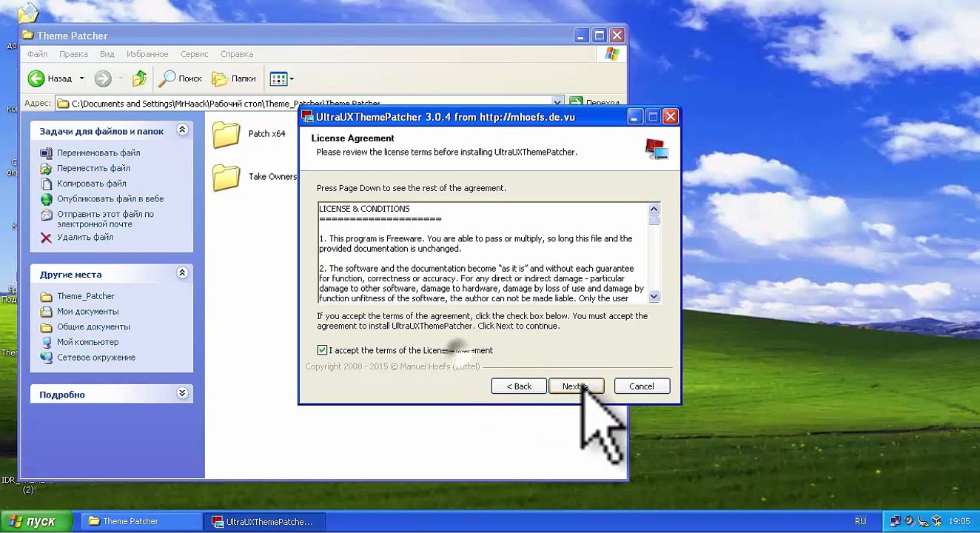Open the Справка menu
The width and height of the screenshot is (980, 533).
(x=237, y=54)
